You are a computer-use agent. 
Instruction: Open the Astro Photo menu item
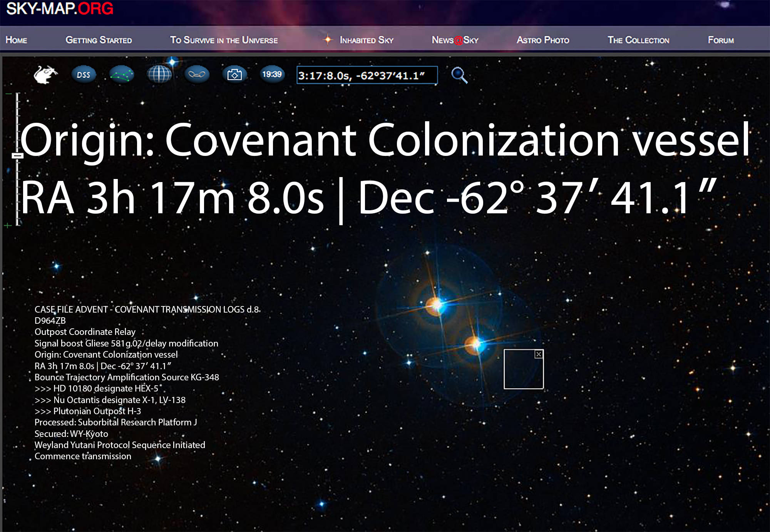tap(543, 40)
